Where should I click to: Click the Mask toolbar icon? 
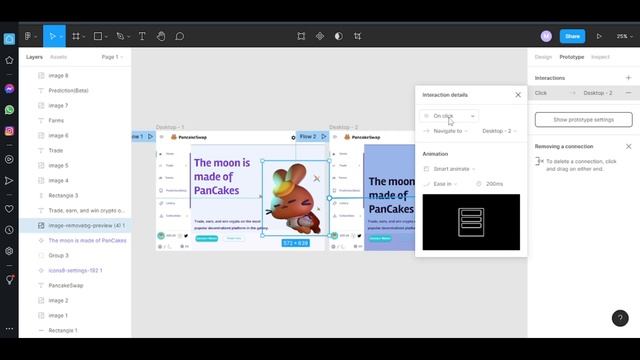339,36
